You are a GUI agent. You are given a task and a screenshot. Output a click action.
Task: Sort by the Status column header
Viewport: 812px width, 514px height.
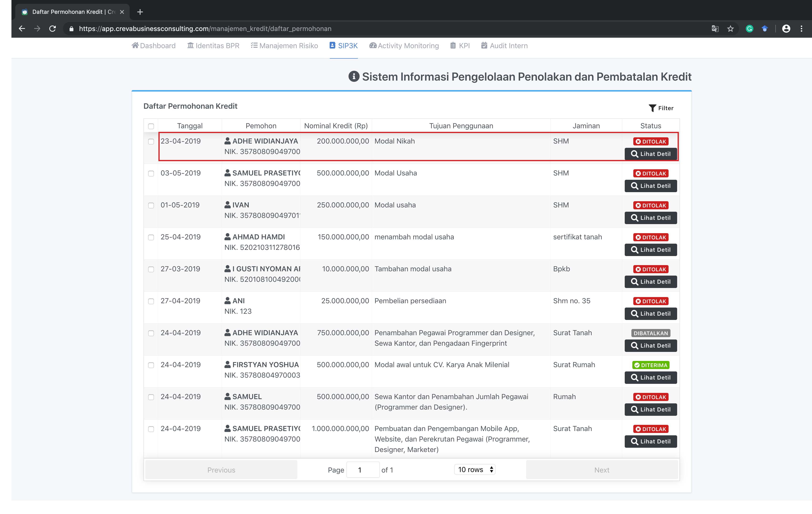click(x=650, y=126)
